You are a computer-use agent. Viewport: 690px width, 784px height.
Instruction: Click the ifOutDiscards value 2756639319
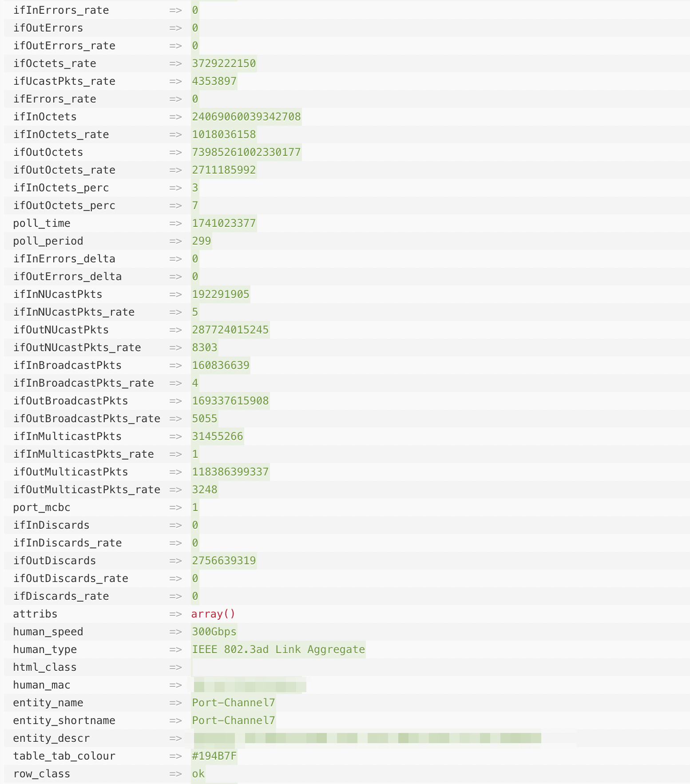coord(224,561)
